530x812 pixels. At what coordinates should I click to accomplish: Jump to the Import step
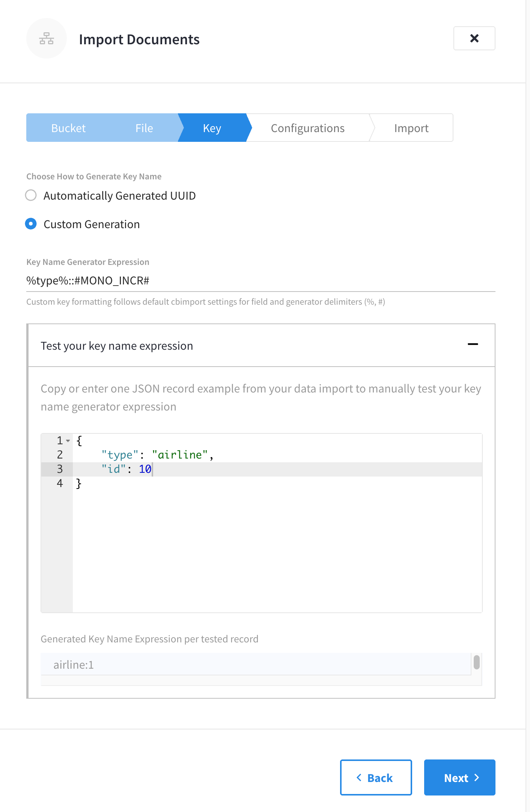tap(411, 128)
